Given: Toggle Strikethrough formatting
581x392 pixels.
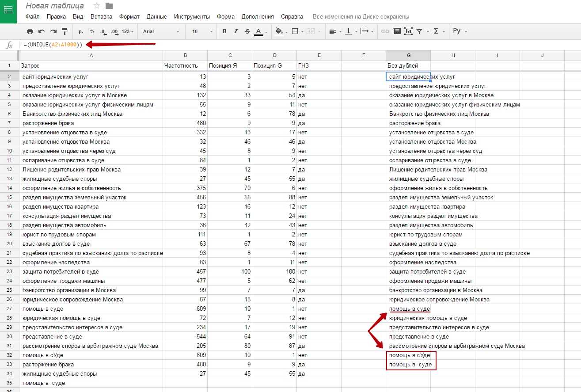Looking at the screenshot, I should (x=247, y=31).
